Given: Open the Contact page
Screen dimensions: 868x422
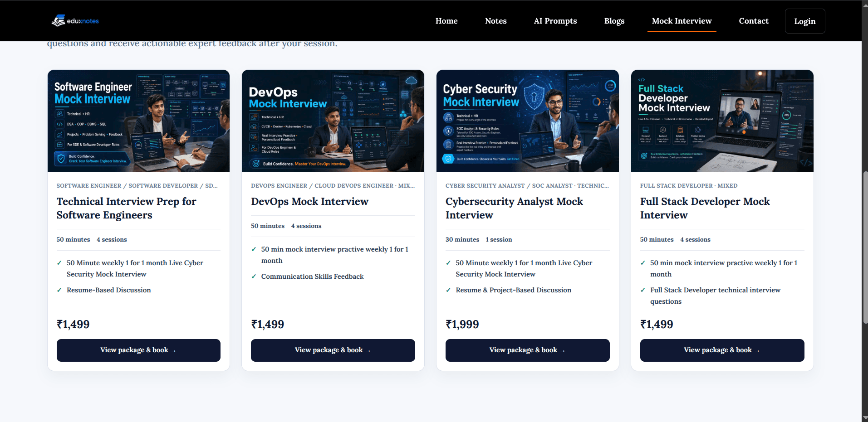Looking at the screenshot, I should coord(754,21).
